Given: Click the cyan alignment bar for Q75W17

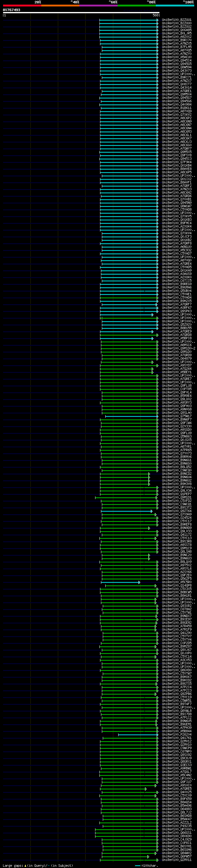Looking at the screenshot, I should coord(131,416).
